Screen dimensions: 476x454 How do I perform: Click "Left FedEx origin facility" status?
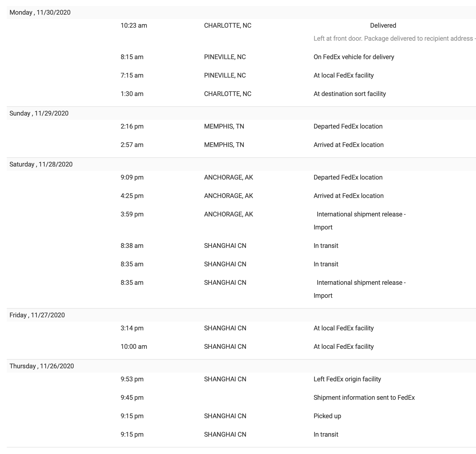347,379
